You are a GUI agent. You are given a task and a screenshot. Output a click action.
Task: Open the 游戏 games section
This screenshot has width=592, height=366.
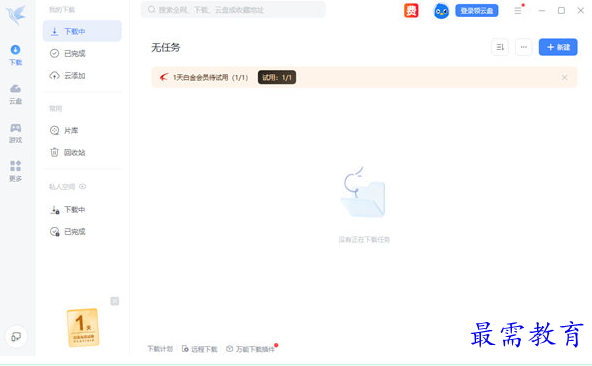point(15,133)
